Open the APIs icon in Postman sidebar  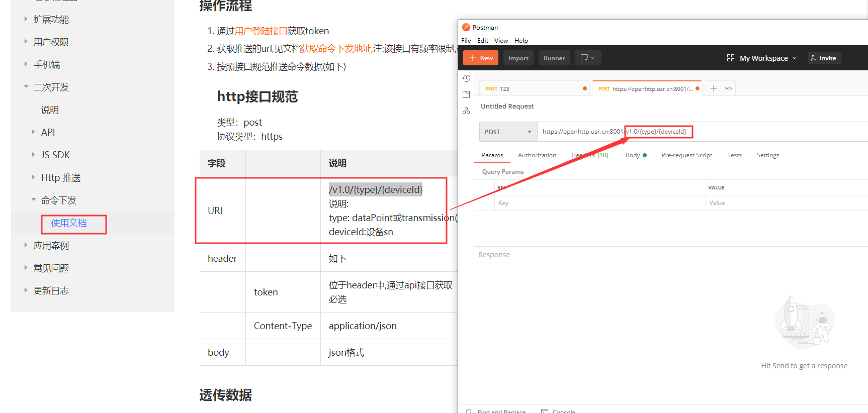(x=466, y=111)
